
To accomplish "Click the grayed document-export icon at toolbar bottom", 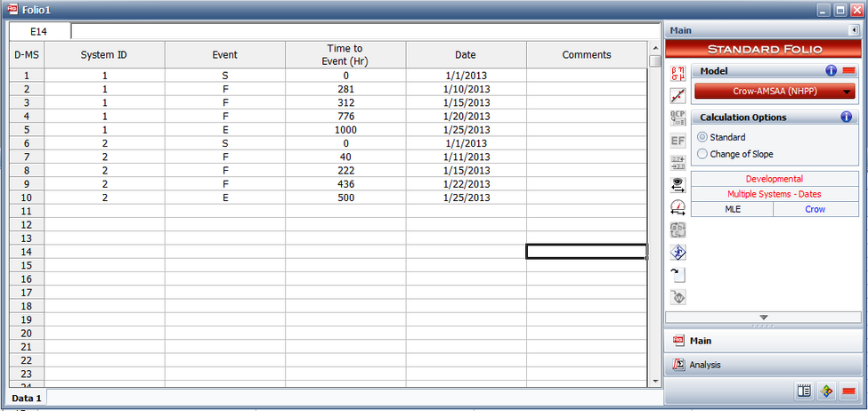I will click(x=677, y=297).
